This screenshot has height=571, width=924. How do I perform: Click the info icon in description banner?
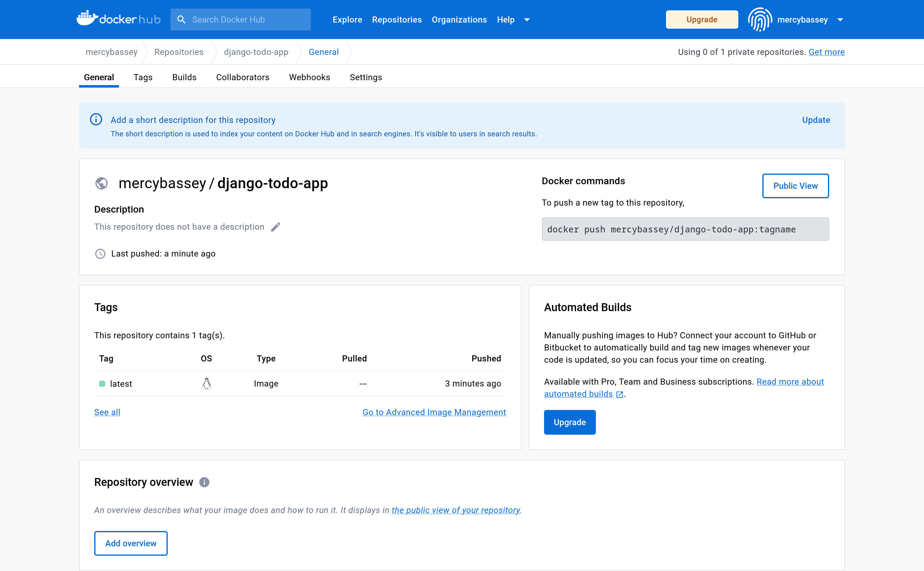click(x=96, y=120)
